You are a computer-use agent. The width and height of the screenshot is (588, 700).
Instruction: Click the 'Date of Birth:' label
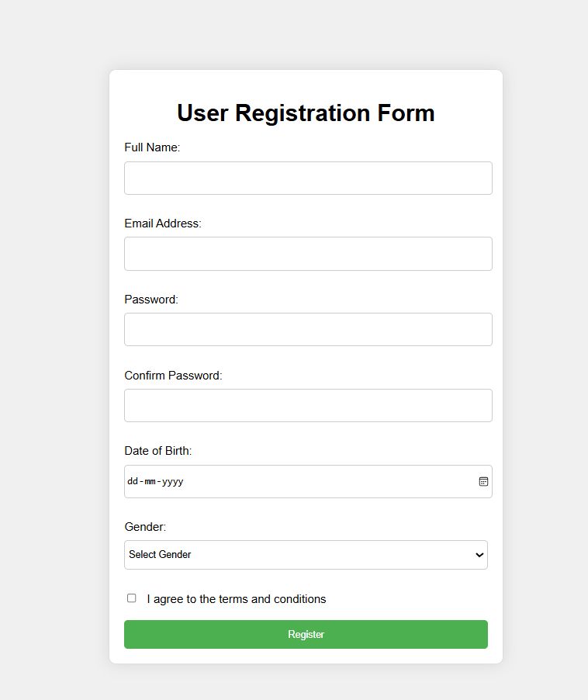(x=158, y=451)
